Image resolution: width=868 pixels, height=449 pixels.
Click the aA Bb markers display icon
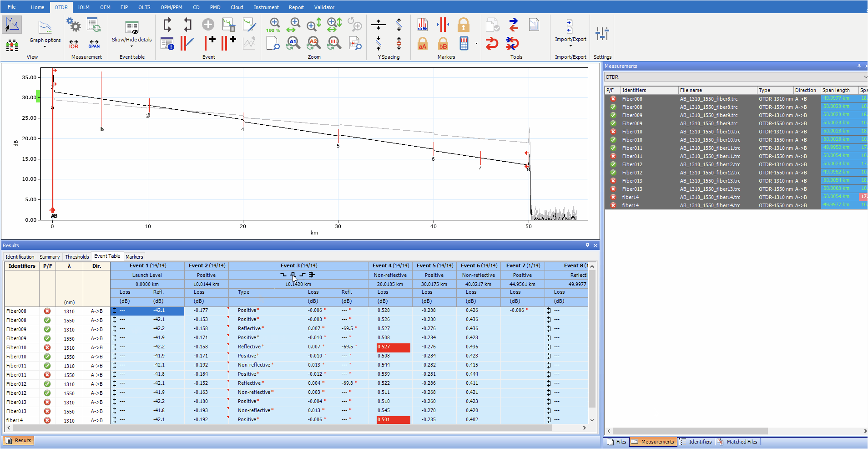click(423, 25)
